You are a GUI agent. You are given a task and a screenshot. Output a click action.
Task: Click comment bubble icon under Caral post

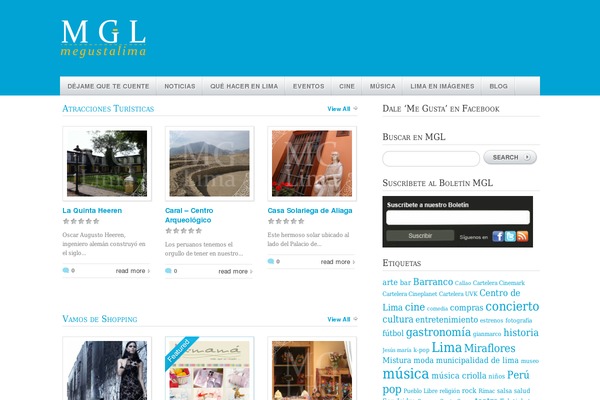168,271
